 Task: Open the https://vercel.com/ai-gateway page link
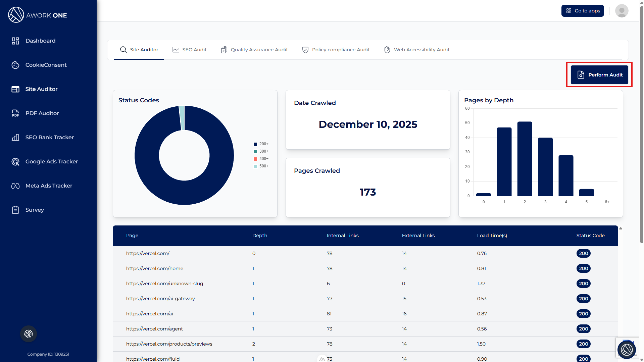click(160, 299)
